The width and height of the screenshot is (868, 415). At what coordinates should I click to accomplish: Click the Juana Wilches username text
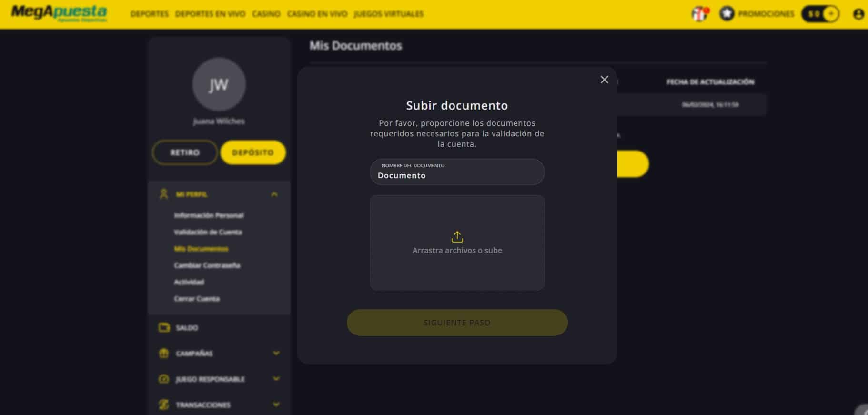(x=219, y=121)
